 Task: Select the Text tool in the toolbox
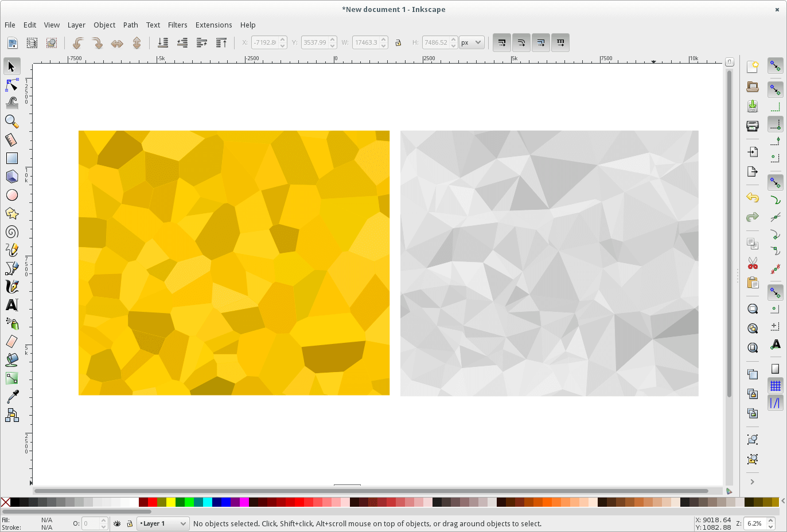click(x=11, y=305)
